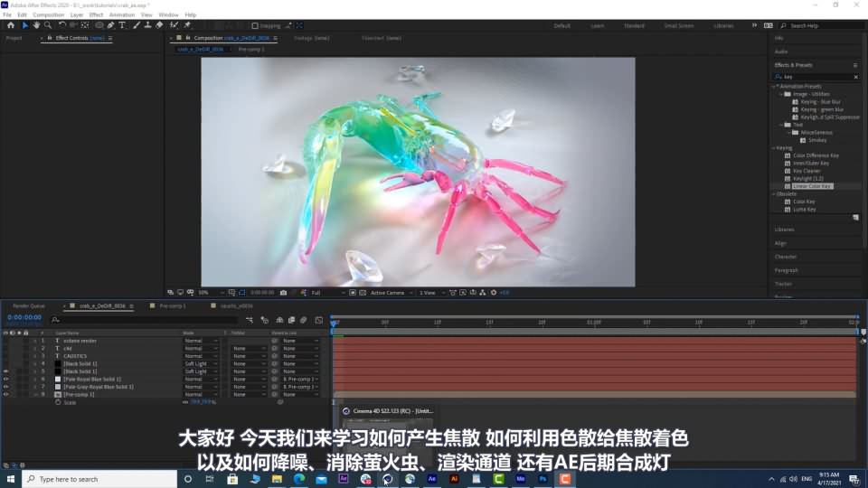The width and height of the screenshot is (868, 488).
Task: Open the Effect menu
Action: [96, 15]
